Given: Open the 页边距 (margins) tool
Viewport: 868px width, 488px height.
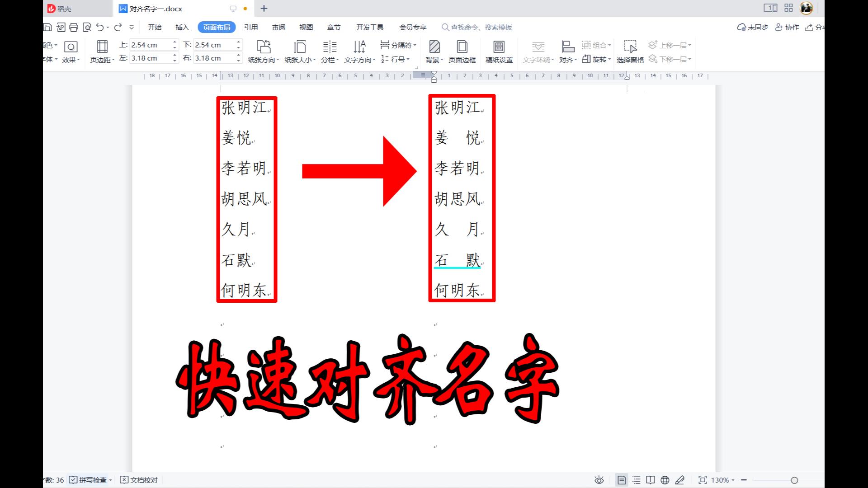Looking at the screenshot, I should (102, 51).
